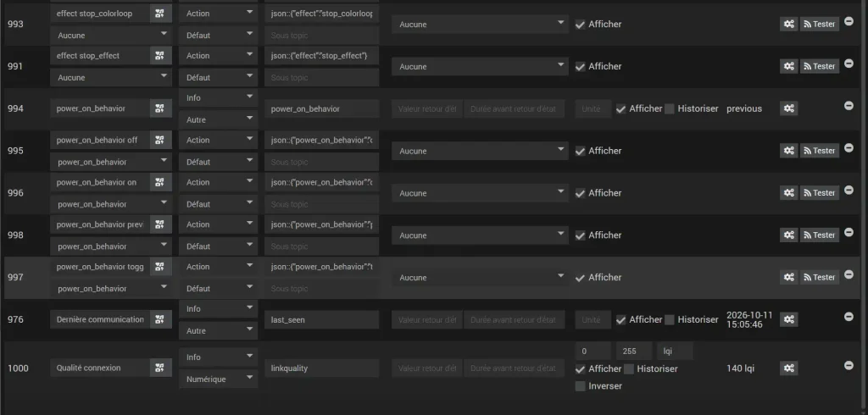Open icon chooser for effect stop_effect
The height and width of the screenshot is (415, 868).
click(160, 55)
